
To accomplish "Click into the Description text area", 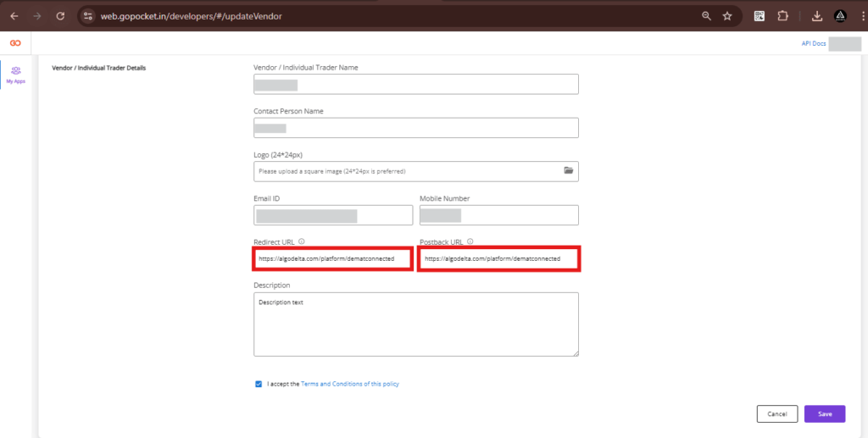I will 415,324.
